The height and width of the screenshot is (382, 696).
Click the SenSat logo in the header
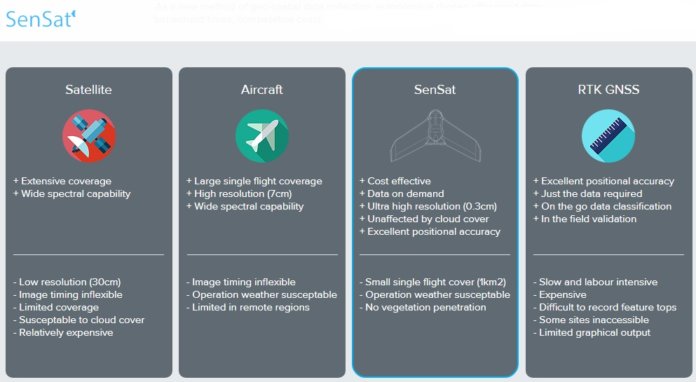click(x=40, y=19)
